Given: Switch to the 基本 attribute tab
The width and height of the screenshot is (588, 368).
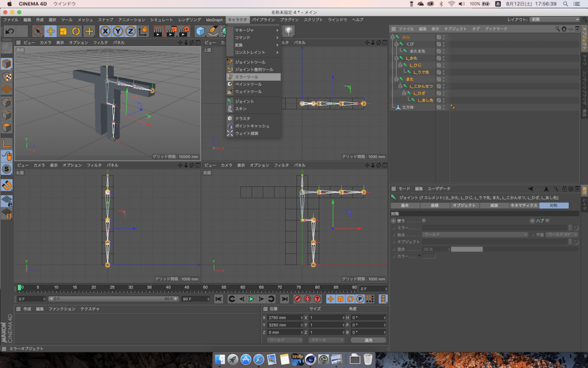Looking at the screenshot, I should [405, 205].
